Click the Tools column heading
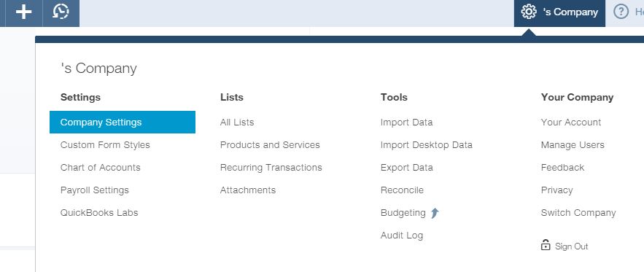This screenshot has height=272, width=644. pos(394,98)
